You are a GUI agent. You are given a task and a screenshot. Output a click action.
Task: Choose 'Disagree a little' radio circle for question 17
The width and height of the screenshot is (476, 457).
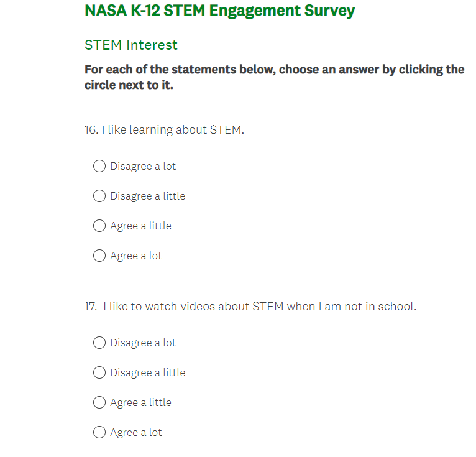coord(99,372)
